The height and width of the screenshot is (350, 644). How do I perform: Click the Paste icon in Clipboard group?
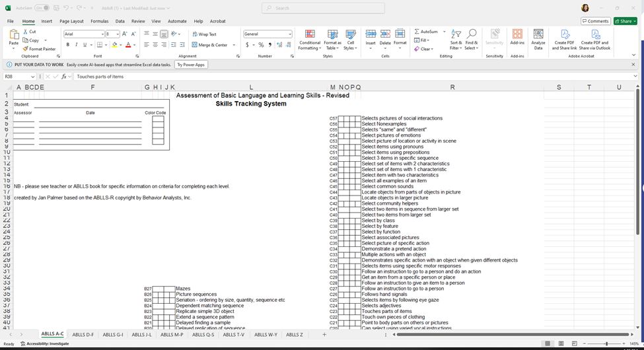tap(14, 35)
